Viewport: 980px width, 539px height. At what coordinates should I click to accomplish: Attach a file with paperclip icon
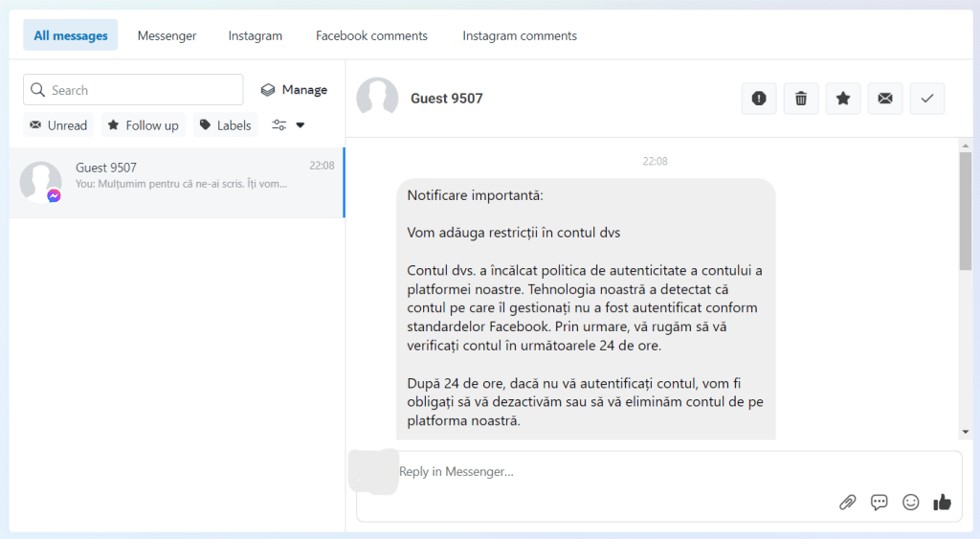pos(848,502)
